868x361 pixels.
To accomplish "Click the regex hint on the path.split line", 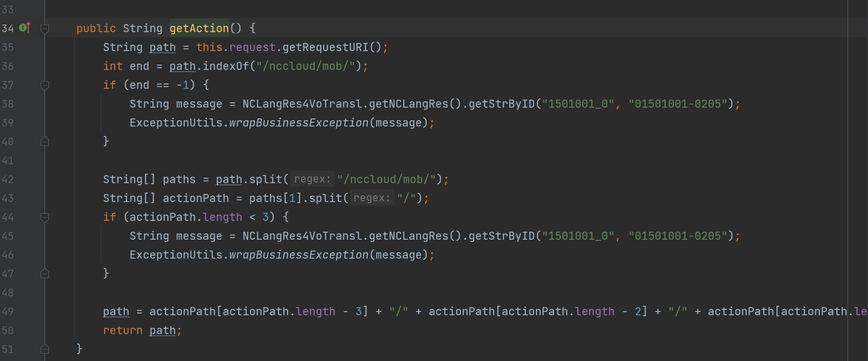I will pyautogui.click(x=312, y=179).
